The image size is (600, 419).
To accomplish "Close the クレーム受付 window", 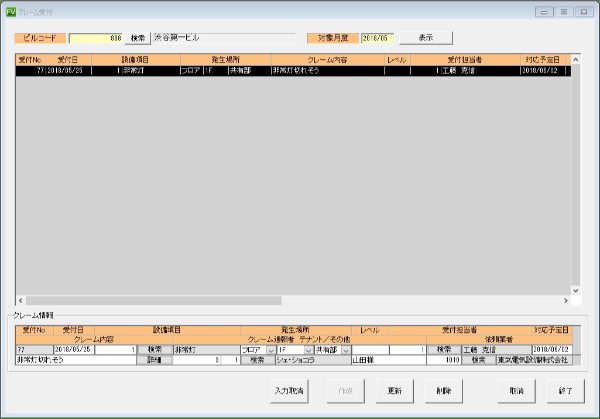I will [x=584, y=12].
